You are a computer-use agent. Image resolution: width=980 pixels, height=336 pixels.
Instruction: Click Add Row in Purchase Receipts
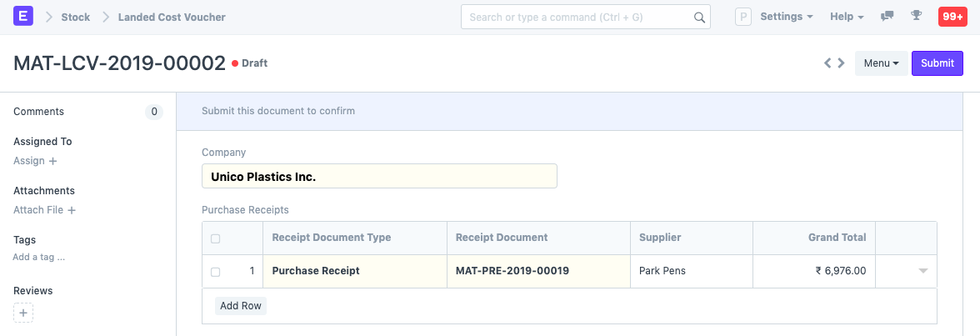click(241, 306)
